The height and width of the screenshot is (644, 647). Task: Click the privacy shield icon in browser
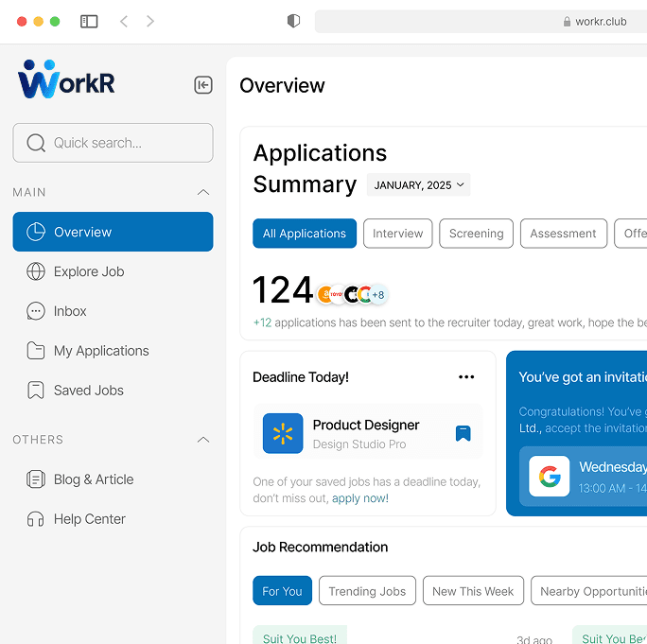coord(293,21)
